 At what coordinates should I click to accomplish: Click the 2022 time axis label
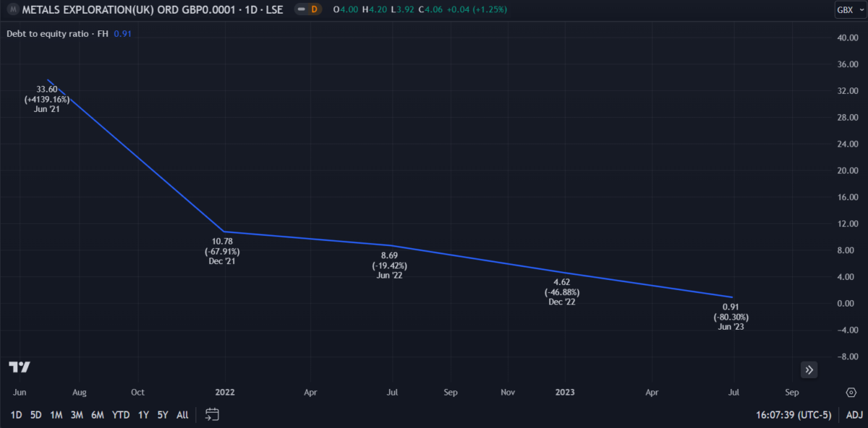tap(225, 393)
